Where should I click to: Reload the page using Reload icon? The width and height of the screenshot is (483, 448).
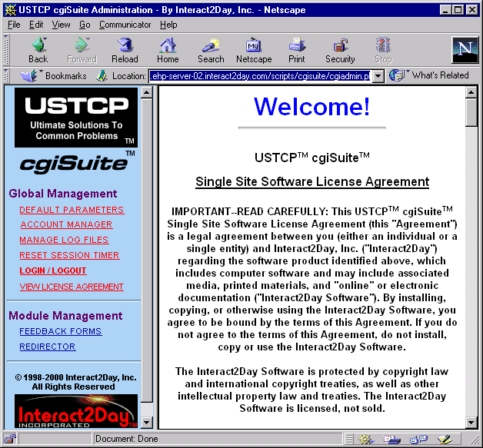[x=125, y=50]
